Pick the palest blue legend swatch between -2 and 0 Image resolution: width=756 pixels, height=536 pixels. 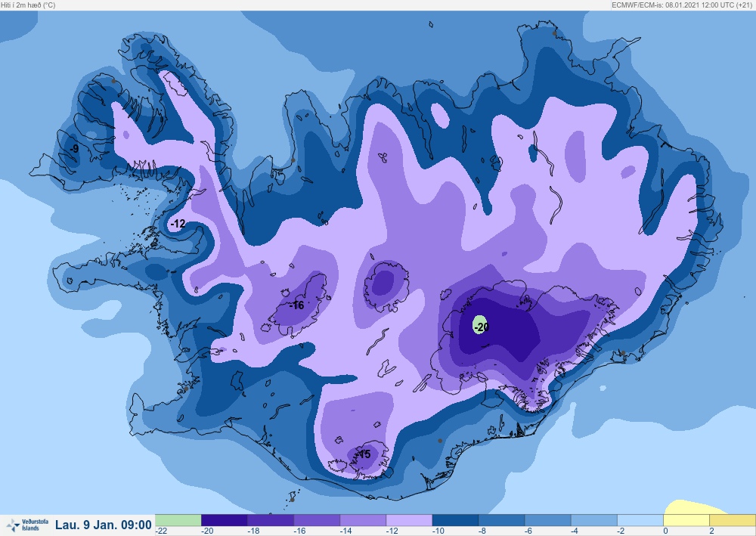coord(641,520)
